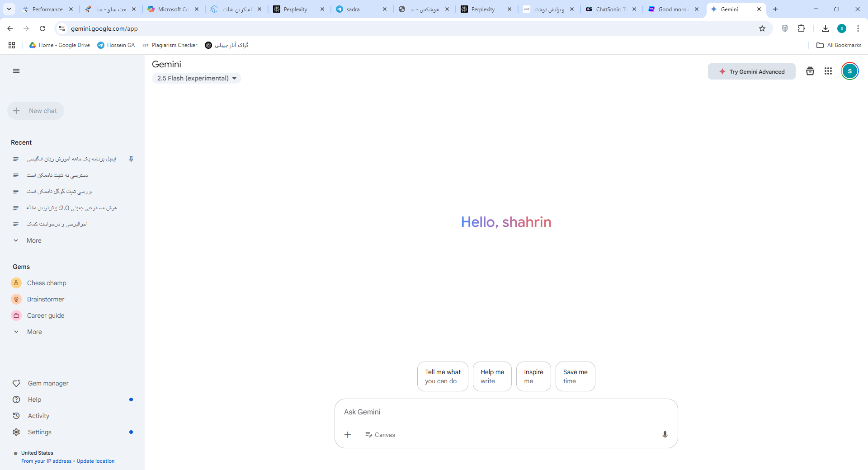This screenshot has width=868, height=470.
Task: Open the Google apps grid
Action: pos(828,71)
